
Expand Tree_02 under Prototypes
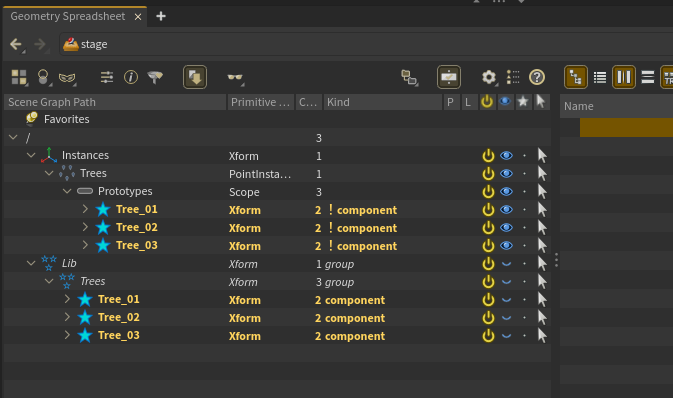coord(85,227)
